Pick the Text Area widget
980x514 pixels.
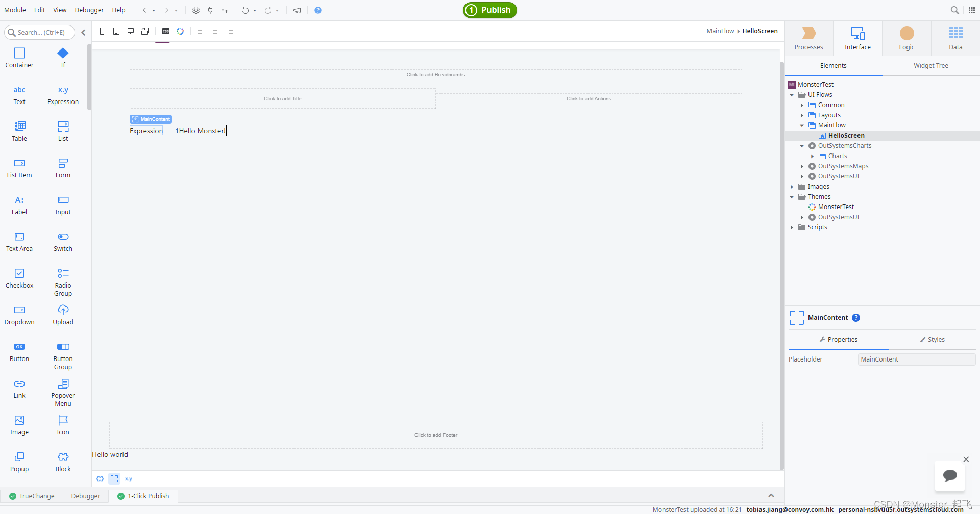click(19, 241)
